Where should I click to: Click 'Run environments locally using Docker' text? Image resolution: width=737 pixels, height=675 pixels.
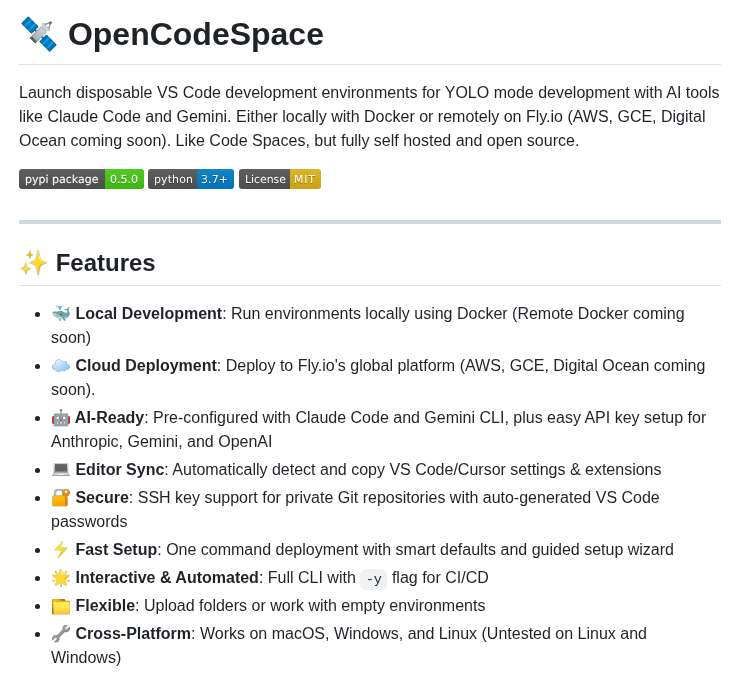[x=369, y=313]
